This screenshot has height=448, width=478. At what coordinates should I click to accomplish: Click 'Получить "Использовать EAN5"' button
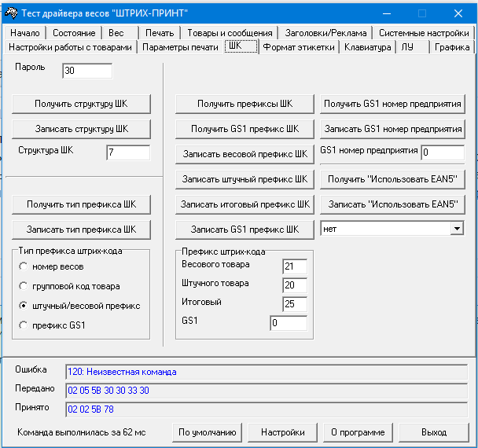tap(392, 179)
